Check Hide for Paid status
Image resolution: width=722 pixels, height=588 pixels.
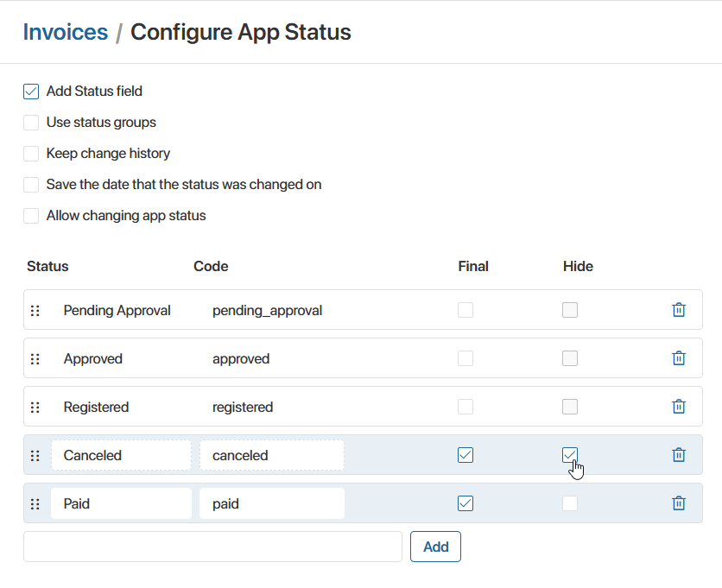click(x=570, y=503)
